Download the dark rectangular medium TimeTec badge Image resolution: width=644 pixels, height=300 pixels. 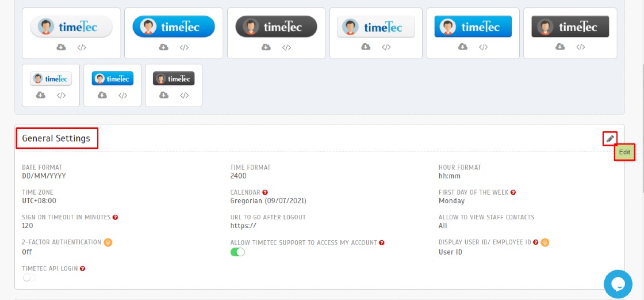[560, 47]
